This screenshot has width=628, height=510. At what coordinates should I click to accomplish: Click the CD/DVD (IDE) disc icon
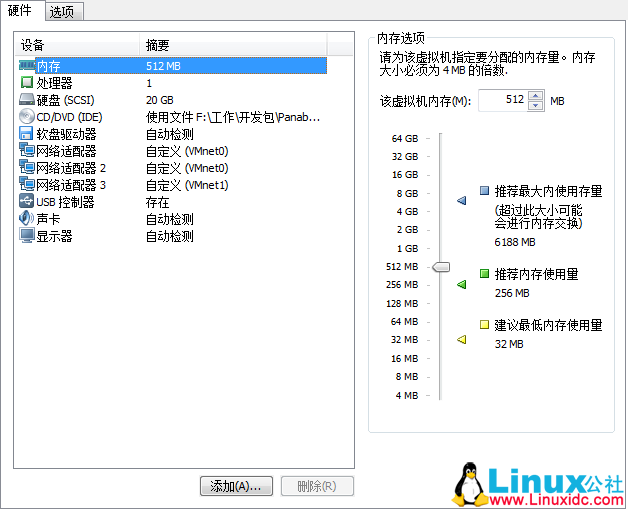[x=27, y=117]
